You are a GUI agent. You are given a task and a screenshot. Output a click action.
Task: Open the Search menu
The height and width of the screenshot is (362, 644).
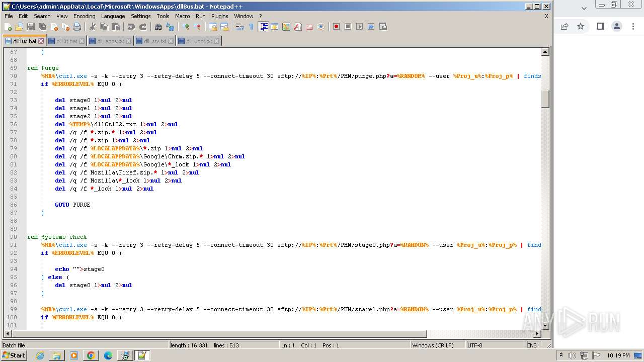tap(42, 16)
